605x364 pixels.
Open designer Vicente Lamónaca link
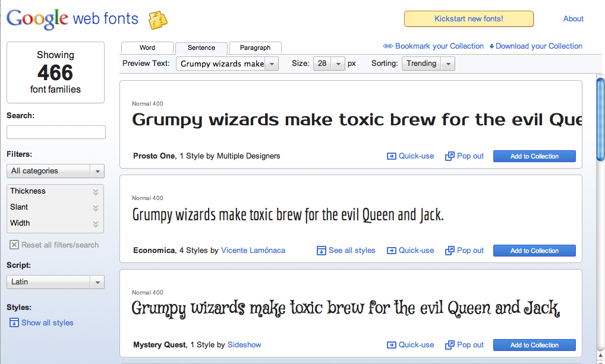click(x=253, y=251)
